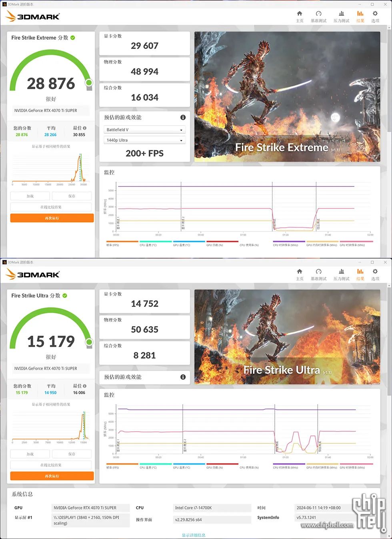Screen dimensions: 392x539
Task: Toggle CPU 时钟频率 purple legend in Extreme window chart
Action: click(x=289, y=243)
